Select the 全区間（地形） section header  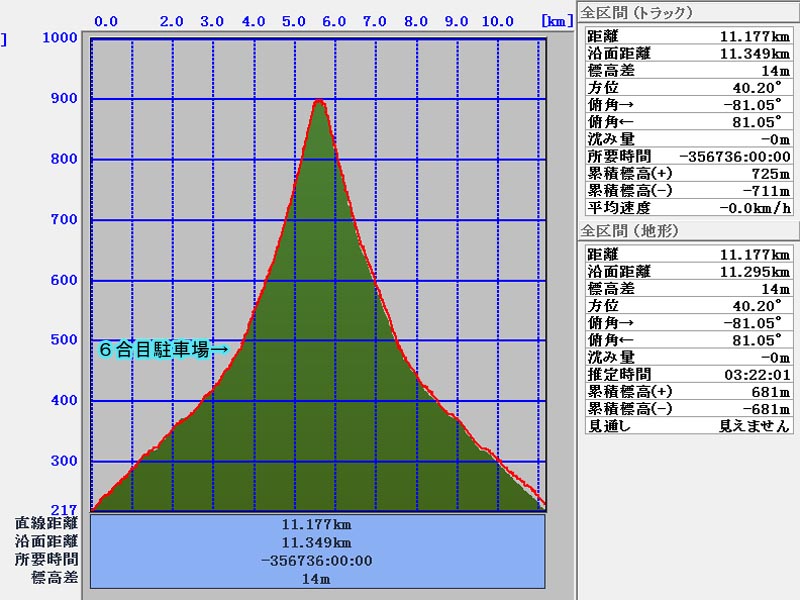(x=630, y=231)
